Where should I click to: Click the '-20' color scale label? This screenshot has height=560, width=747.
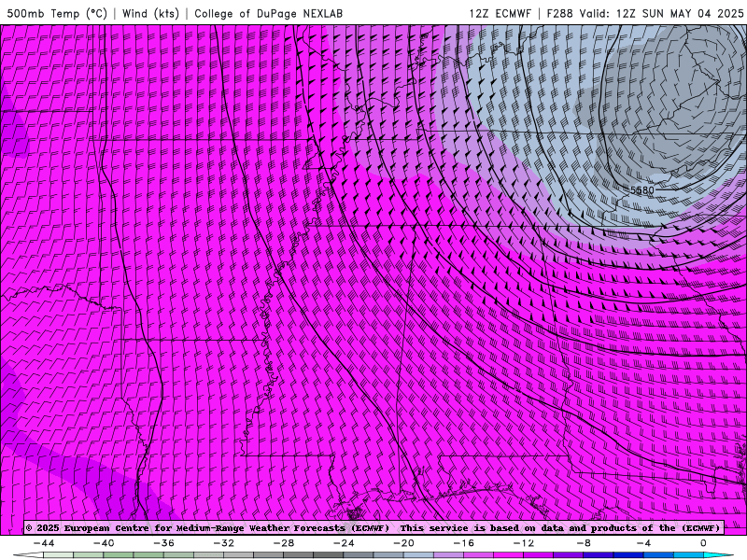tap(404, 543)
